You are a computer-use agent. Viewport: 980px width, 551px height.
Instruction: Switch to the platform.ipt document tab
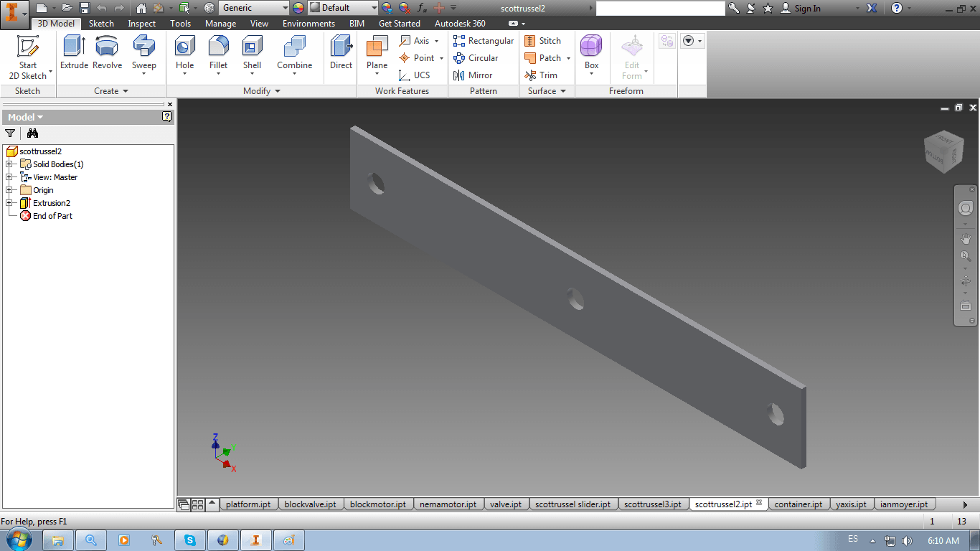tap(248, 504)
